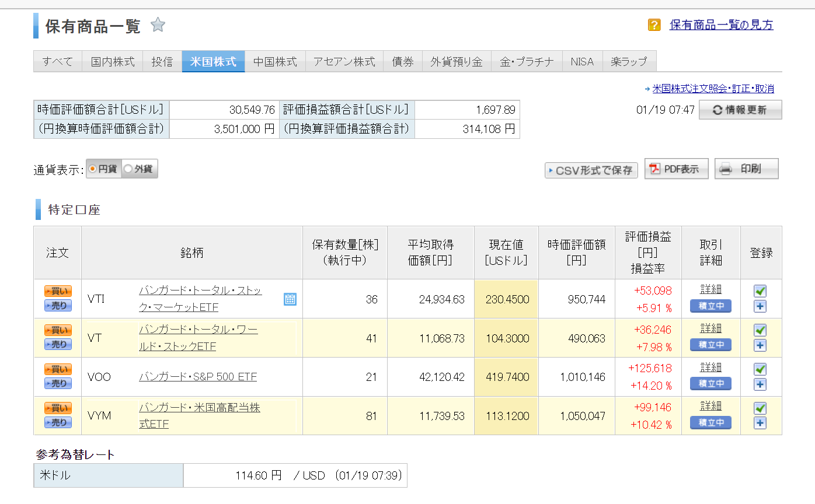This screenshot has height=504, width=815.
Task: Open the 保有商品一覧の見方 help link
Action: click(x=721, y=25)
